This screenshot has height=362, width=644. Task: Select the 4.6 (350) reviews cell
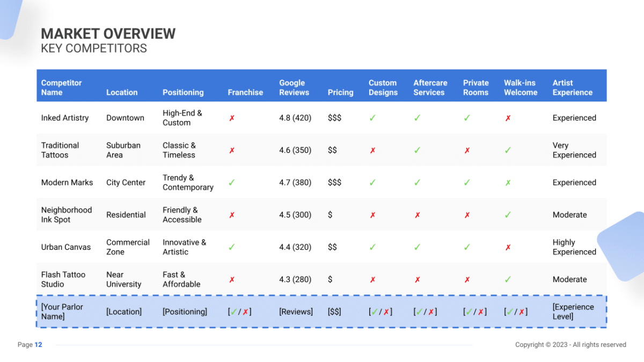[295, 150]
